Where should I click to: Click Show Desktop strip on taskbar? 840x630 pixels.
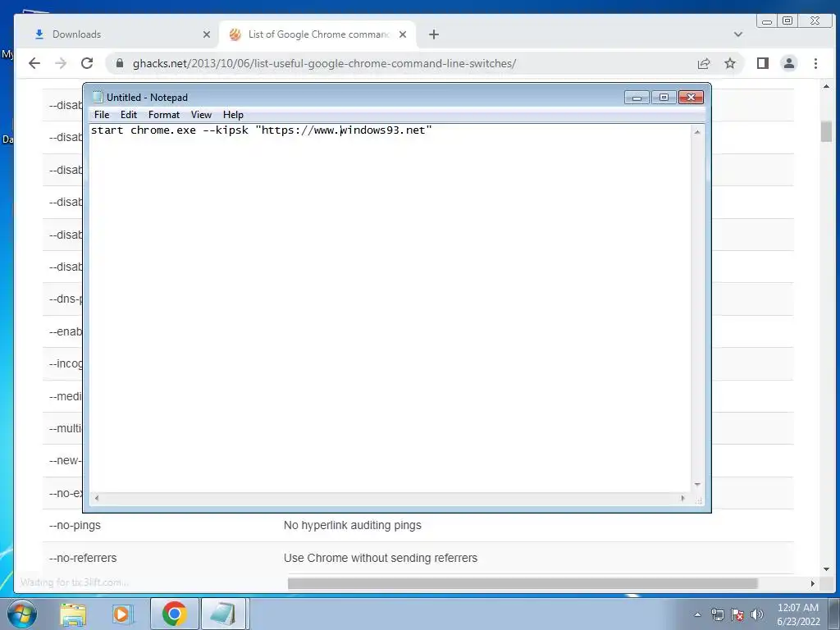834,614
